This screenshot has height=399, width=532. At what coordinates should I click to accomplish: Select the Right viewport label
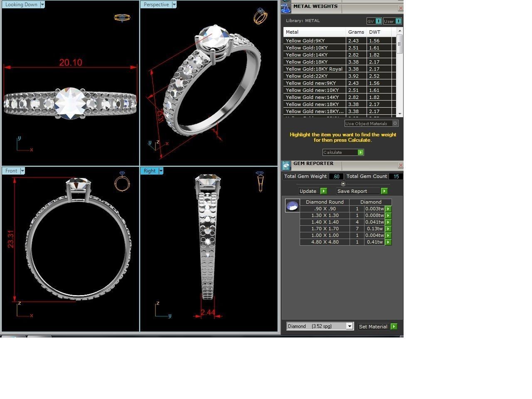[x=150, y=171]
